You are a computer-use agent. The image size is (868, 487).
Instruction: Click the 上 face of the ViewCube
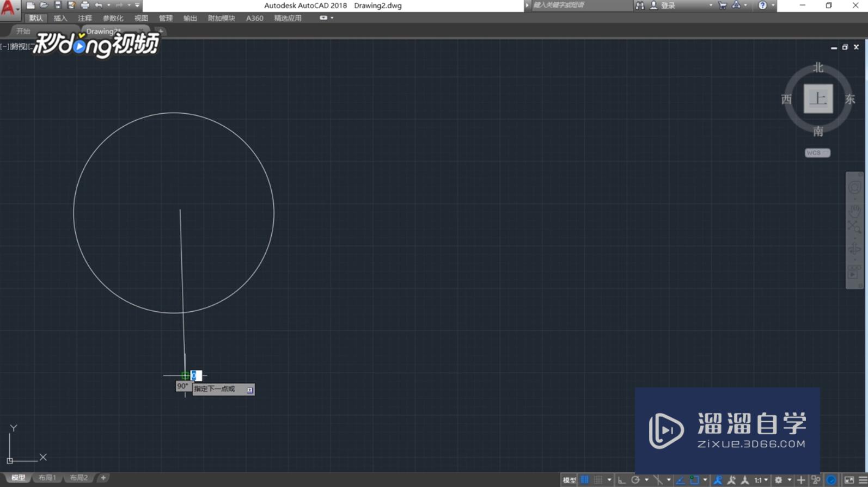[x=818, y=98]
